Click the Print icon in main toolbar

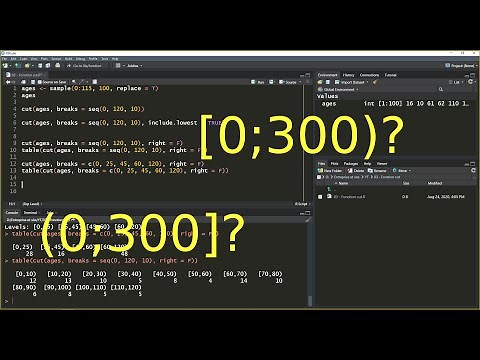click(58, 66)
